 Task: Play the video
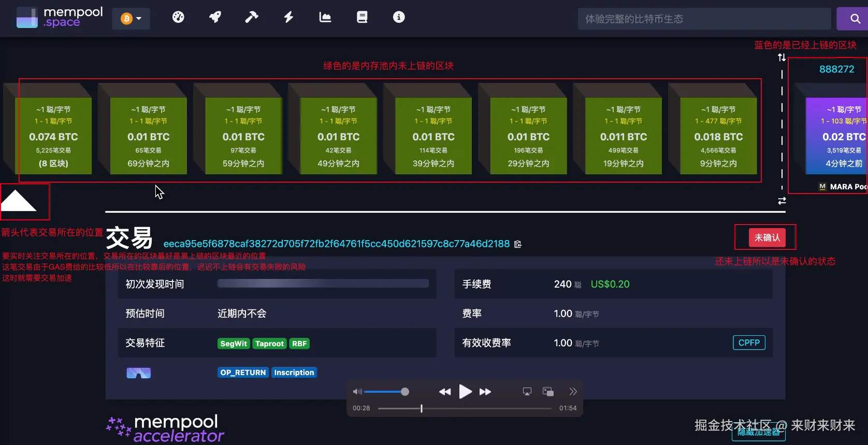[466, 392]
